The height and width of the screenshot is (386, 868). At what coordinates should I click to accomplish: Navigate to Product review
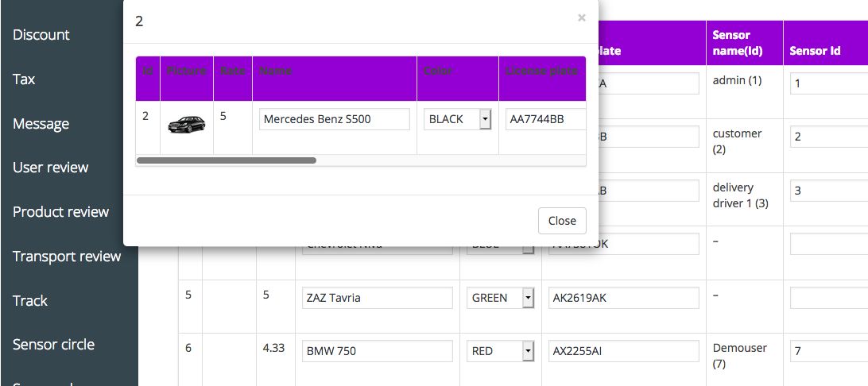[x=60, y=212]
